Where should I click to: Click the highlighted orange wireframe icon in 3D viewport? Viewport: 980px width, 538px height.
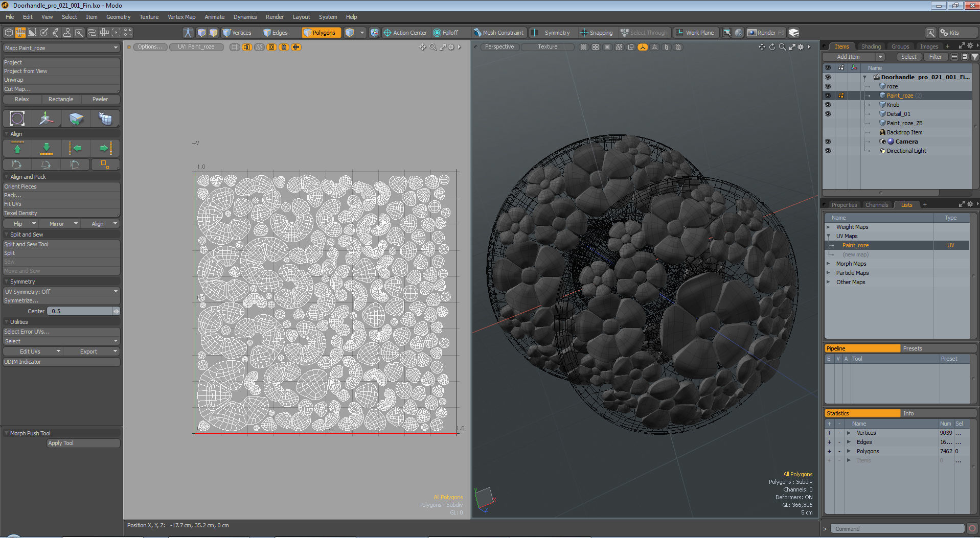click(643, 47)
